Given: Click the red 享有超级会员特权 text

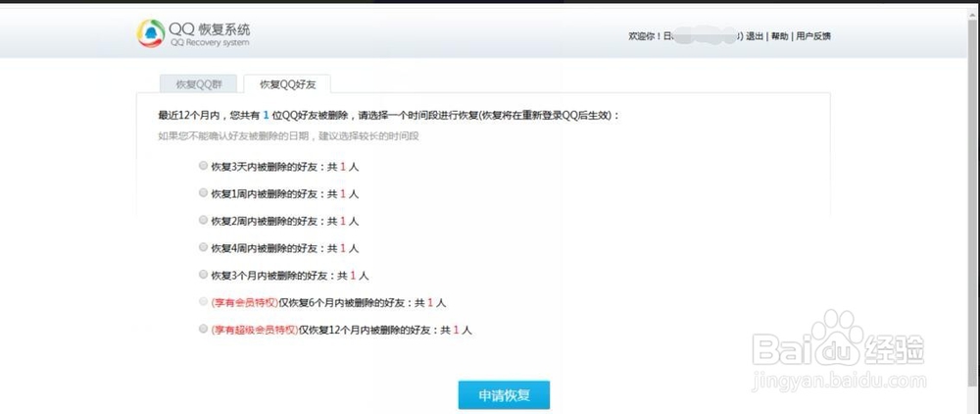Looking at the screenshot, I should [255, 330].
